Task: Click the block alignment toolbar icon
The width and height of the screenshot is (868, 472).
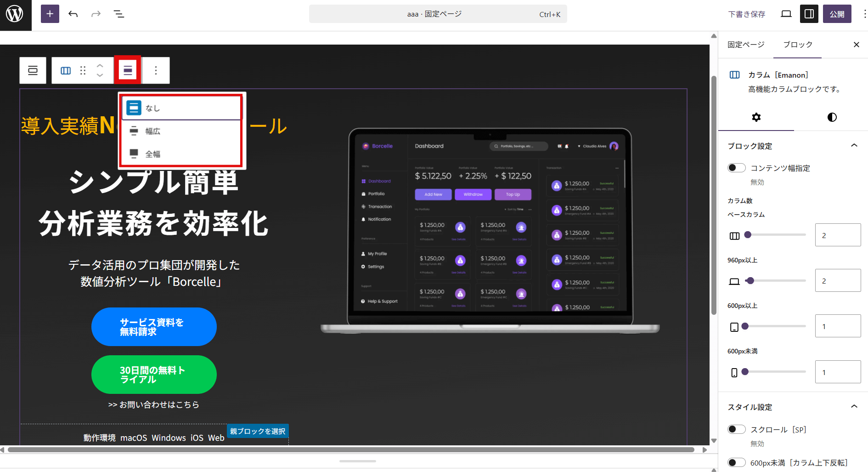Action: 128,70
